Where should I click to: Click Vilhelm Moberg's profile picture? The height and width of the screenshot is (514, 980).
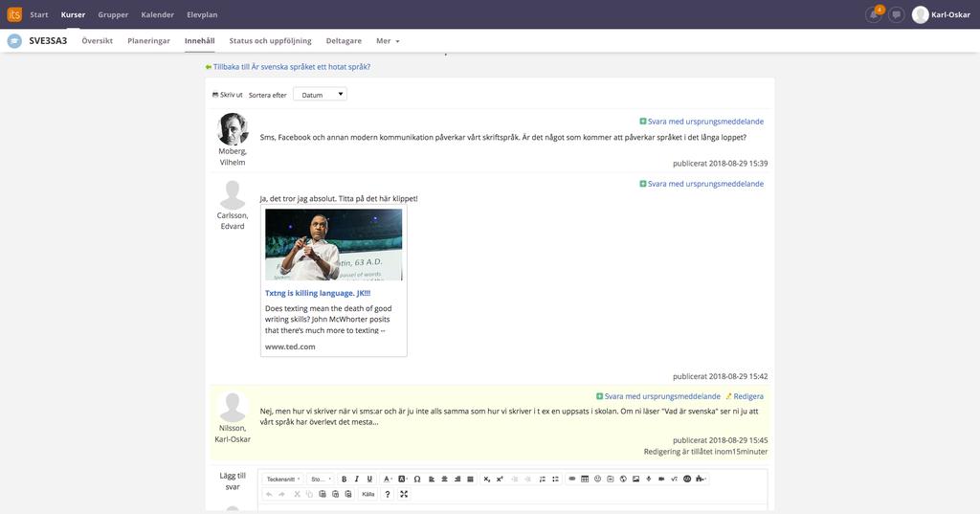(x=233, y=129)
